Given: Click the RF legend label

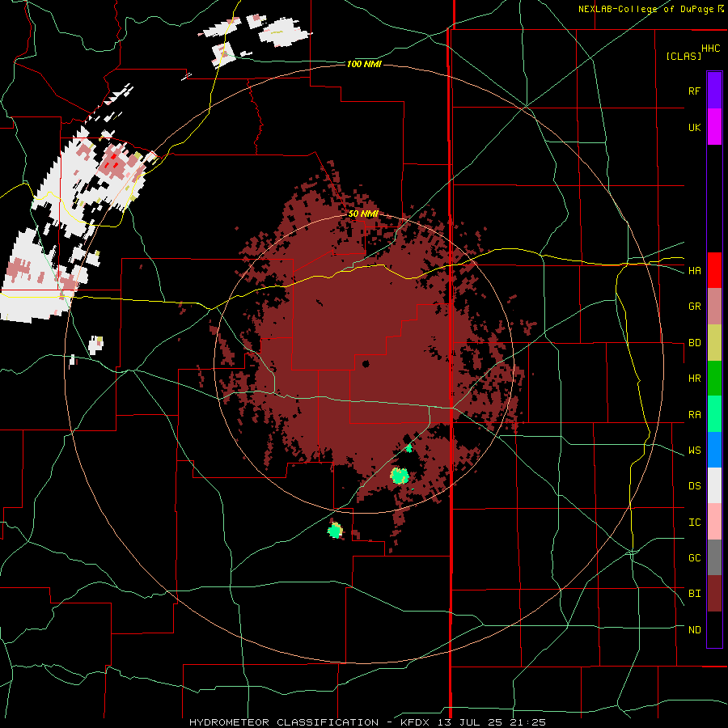Looking at the screenshot, I should (694, 91).
